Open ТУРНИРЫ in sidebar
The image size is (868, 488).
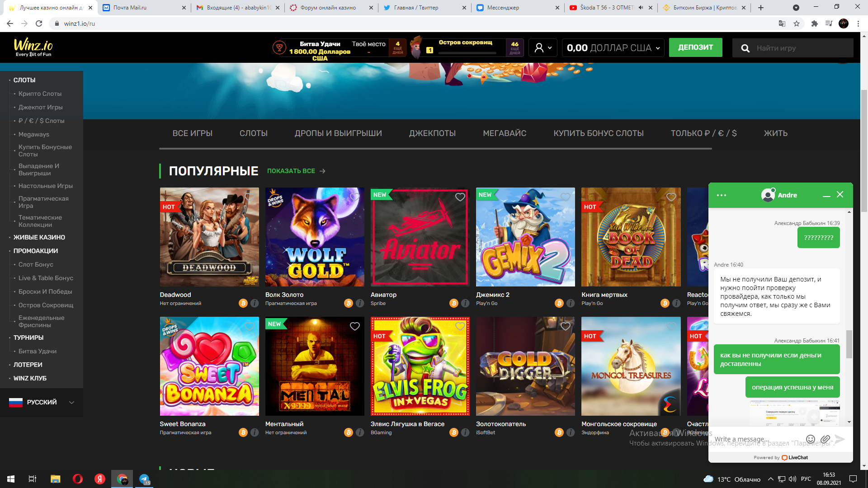point(28,338)
